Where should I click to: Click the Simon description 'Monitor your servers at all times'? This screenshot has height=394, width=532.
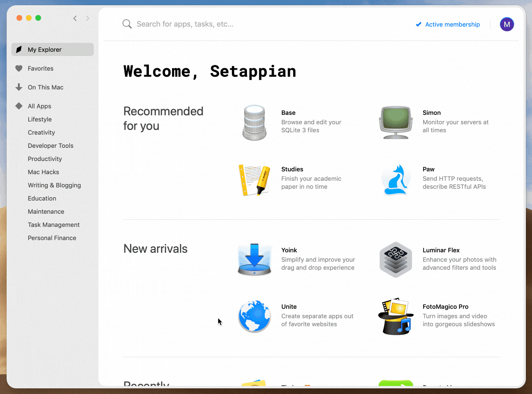(456, 126)
